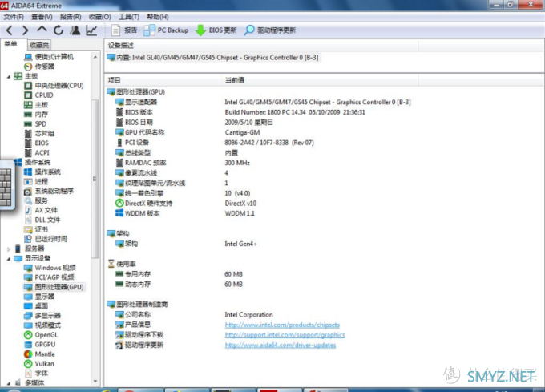Open the 报告(R) menu
Image resolution: width=545 pixels, height=392 pixels.
[x=71, y=17]
